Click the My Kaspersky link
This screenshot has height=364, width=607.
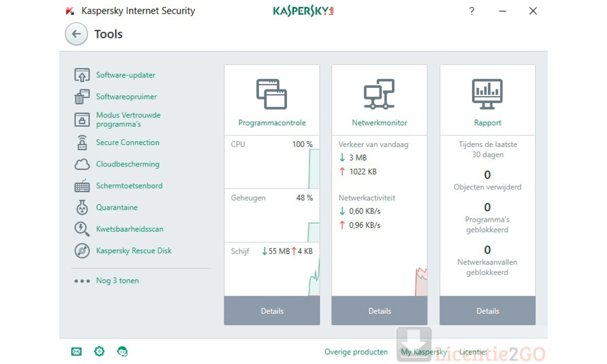click(423, 352)
